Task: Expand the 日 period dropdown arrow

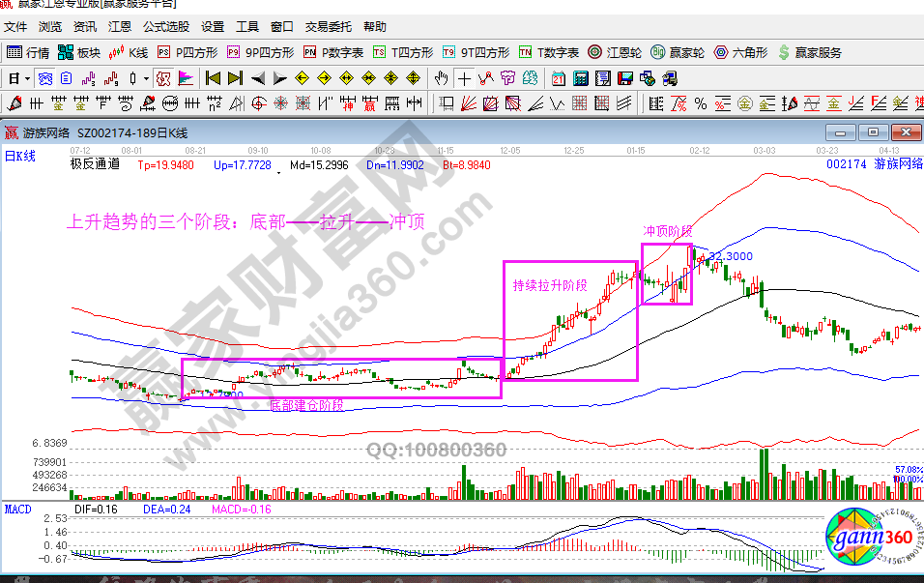Action: (x=27, y=78)
